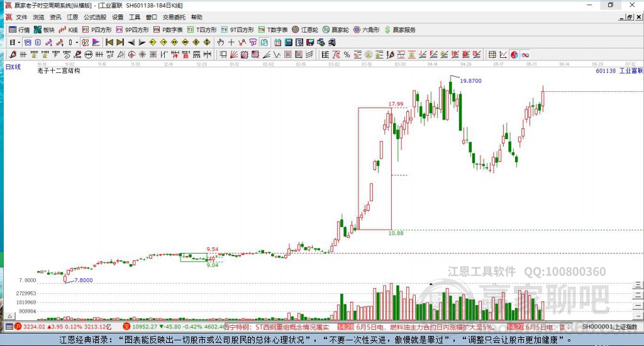Click the colored grid table icon
The height and width of the screenshot is (346, 644).
click(x=492, y=55)
